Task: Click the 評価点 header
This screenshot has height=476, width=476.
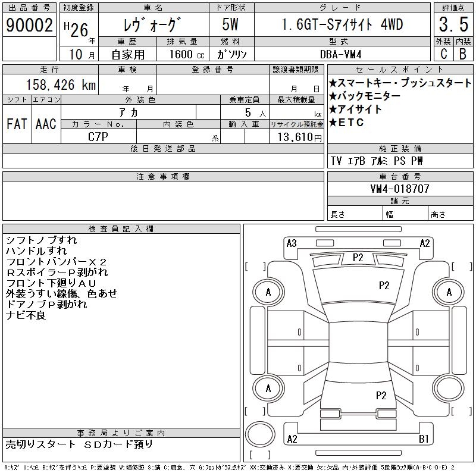Action: click(453, 8)
